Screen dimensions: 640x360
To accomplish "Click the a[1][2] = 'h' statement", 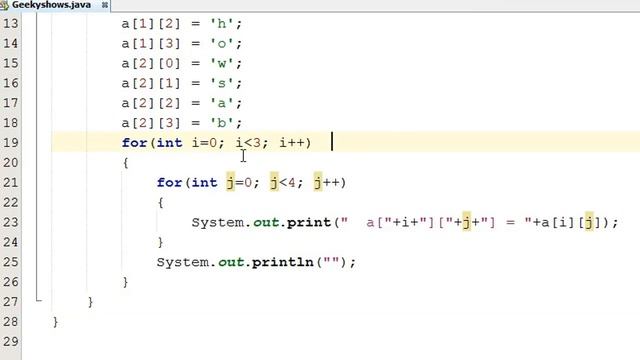I will [x=182, y=24].
